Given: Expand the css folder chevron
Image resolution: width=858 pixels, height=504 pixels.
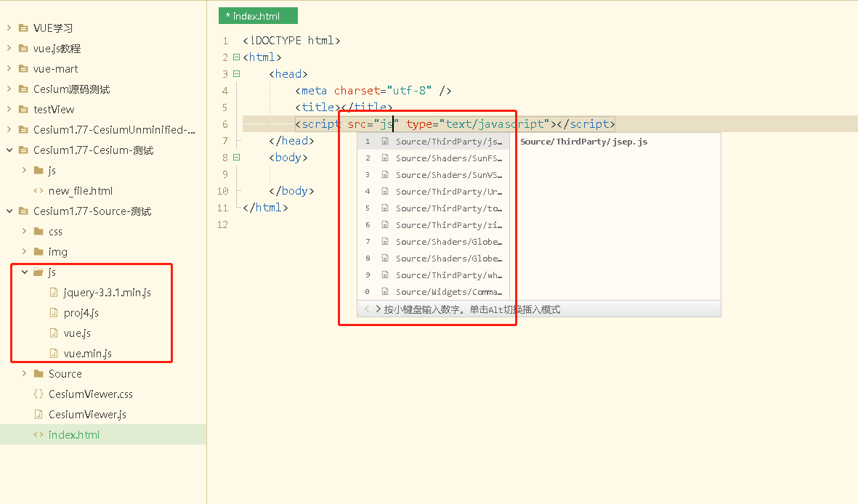Looking at the screenshot, I should [x=24, y=231].
